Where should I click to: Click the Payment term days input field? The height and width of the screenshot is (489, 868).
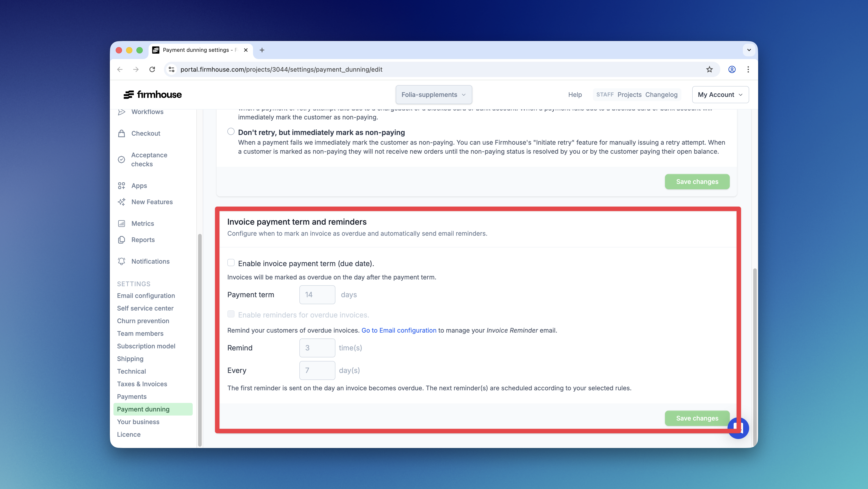(x=317, y=294)
